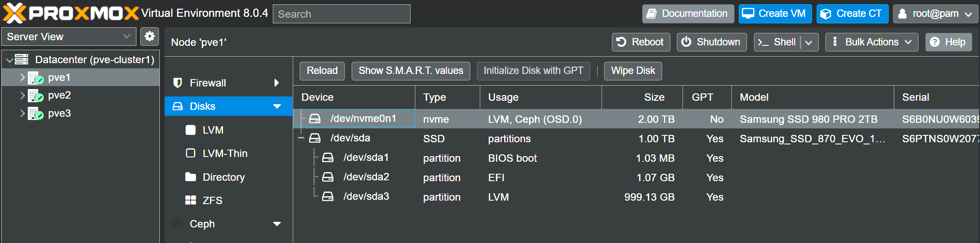Click the cube icon on Create CT
The image size is (980, 243).
point(826,14)
